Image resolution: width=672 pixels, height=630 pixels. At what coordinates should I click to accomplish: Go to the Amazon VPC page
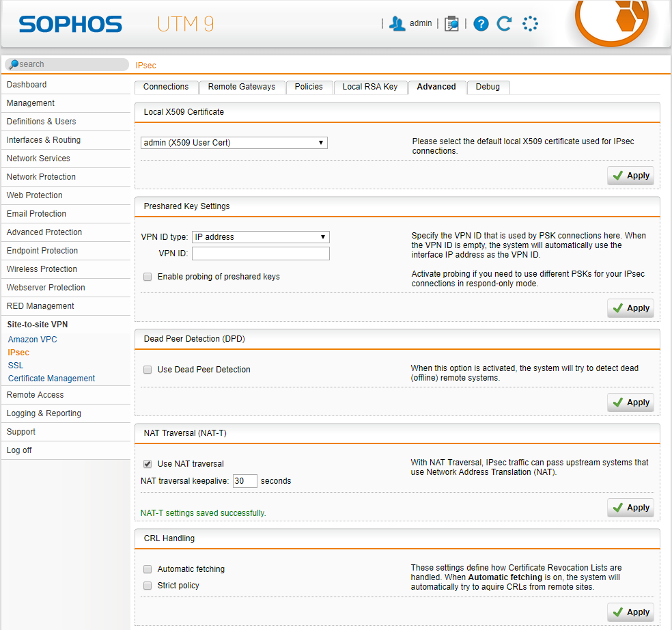click(x=33, y=340)
